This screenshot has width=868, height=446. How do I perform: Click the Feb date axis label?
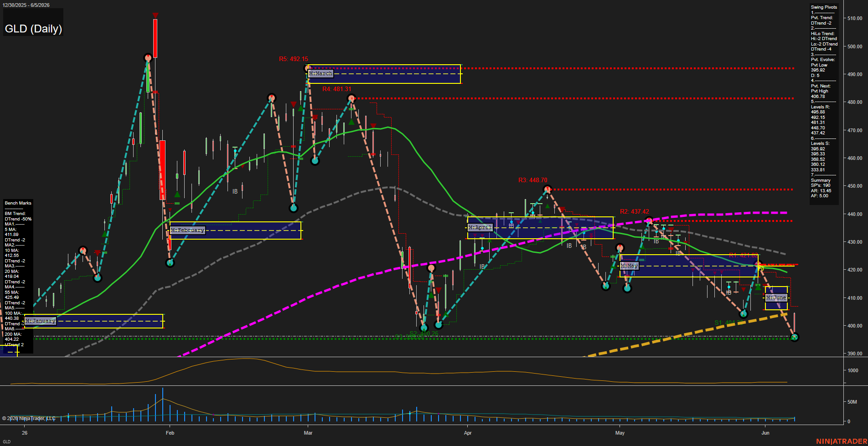[x=170, y=433]
